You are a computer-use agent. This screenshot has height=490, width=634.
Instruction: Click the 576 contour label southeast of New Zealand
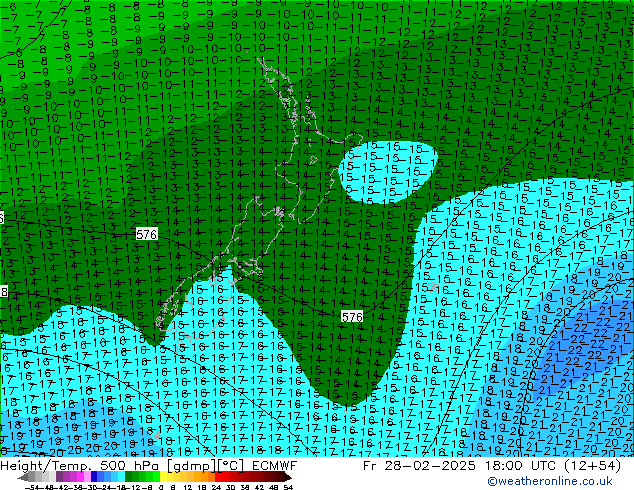click(x=352, y=317)
